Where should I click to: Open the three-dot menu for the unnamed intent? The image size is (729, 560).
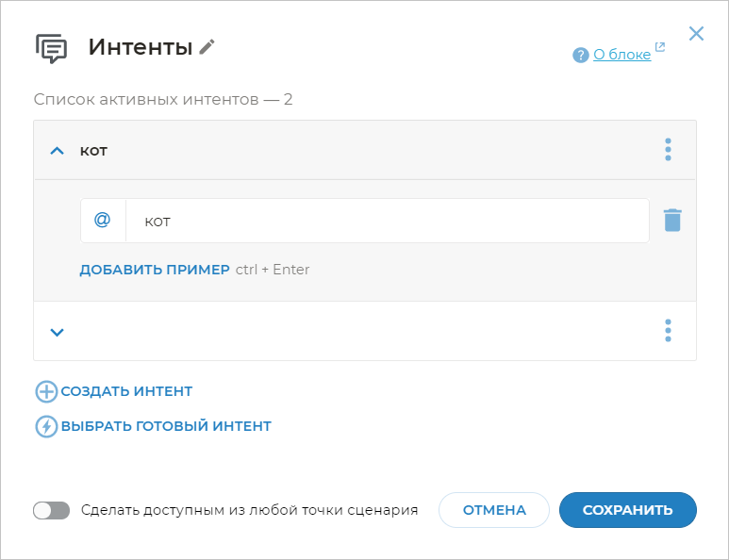(668, 331)
